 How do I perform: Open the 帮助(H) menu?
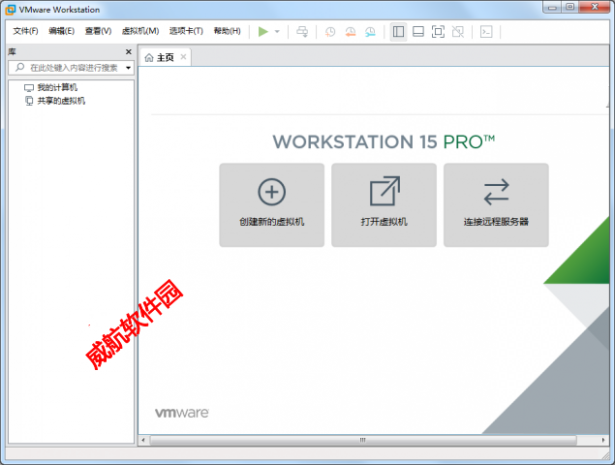[227, 31]
